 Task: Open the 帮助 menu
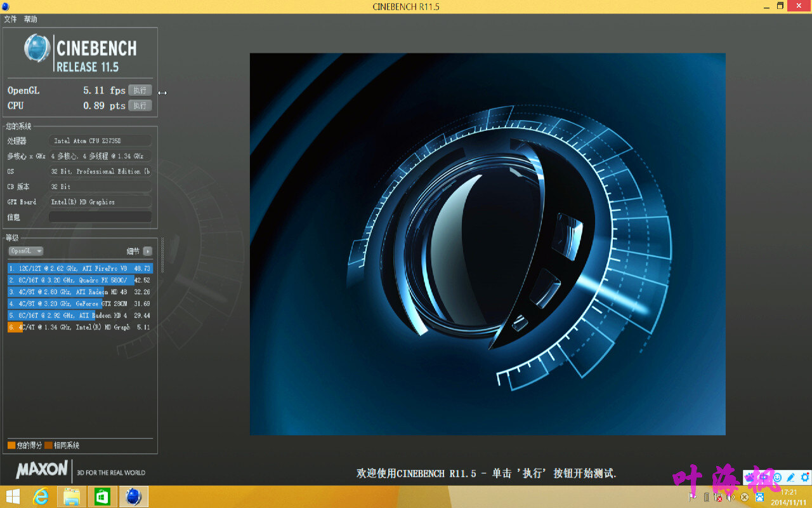pyautogui.click(x=30, y=20)
